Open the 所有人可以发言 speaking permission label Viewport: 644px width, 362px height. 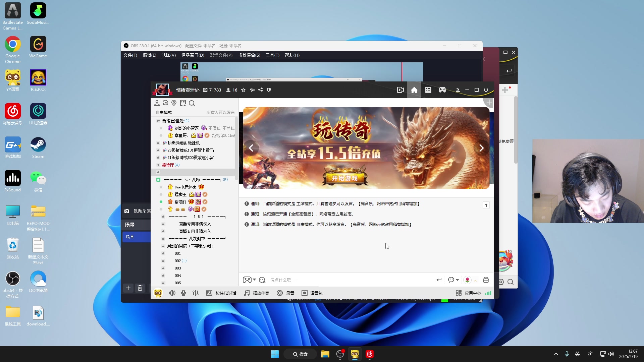(x=220, y=113)
